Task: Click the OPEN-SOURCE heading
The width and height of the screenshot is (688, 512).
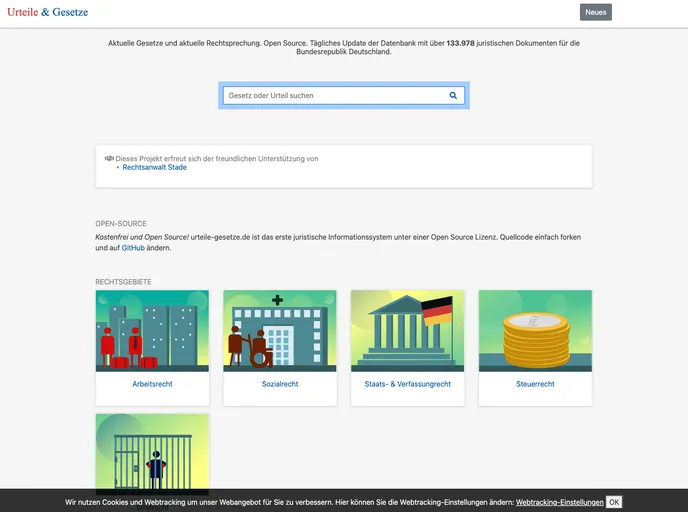Action: 121,224
